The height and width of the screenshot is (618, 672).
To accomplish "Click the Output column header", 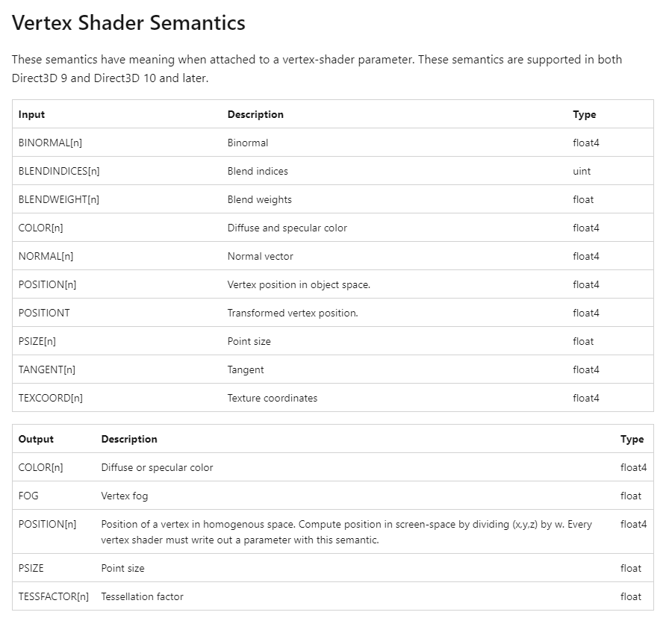I will pos(36,439).
